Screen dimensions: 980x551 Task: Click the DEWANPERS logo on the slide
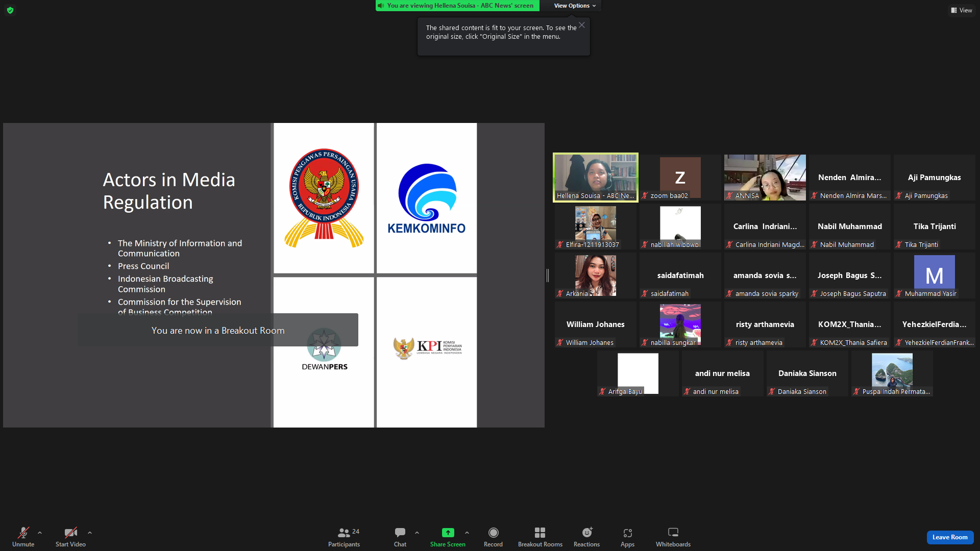tap(324, 349)
